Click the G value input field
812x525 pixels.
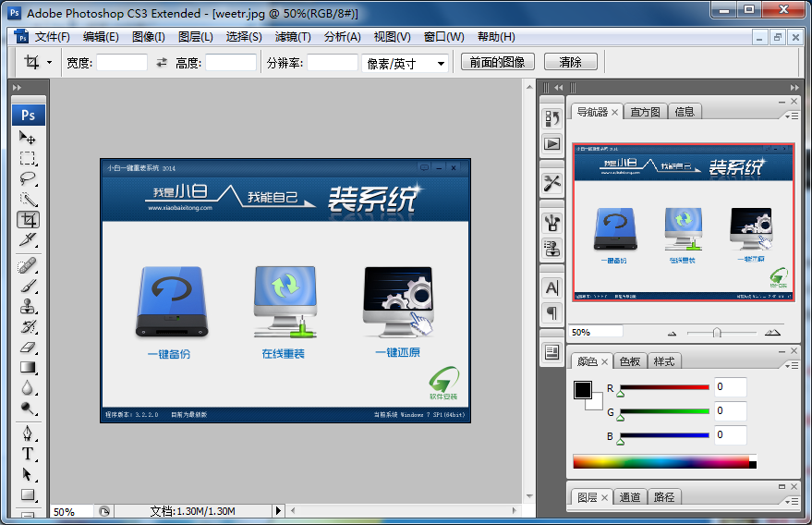coord(731,411)
